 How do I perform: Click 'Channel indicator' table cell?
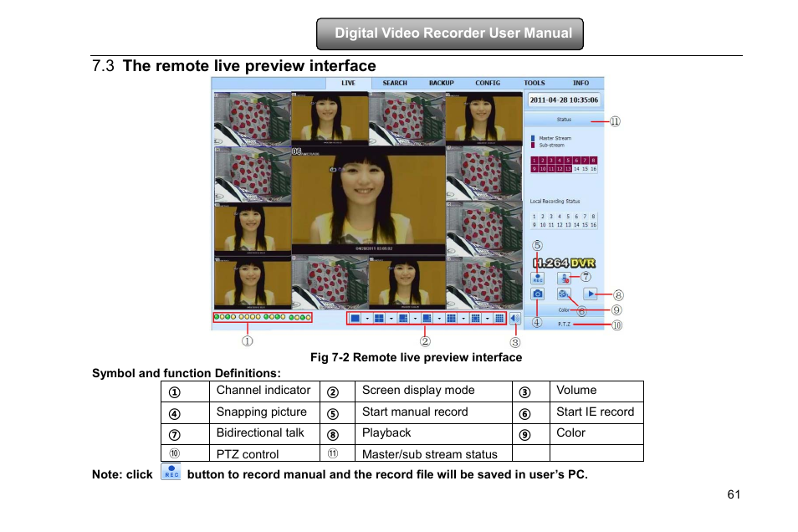[263, 390]
